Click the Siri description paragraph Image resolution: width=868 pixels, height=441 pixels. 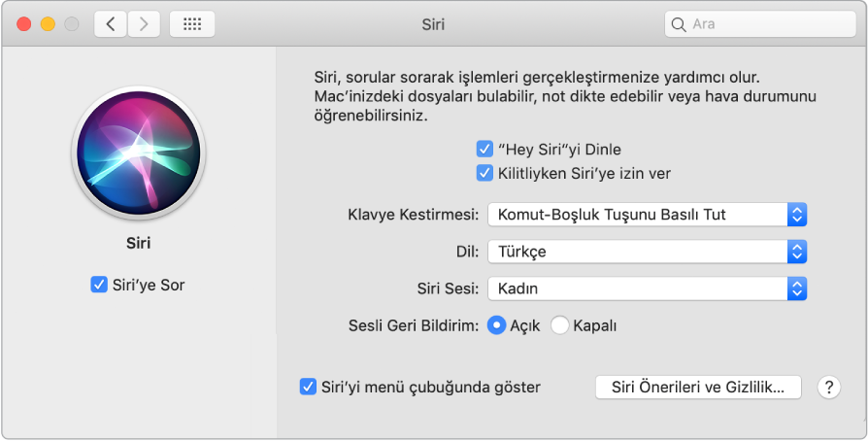point(565,97)
